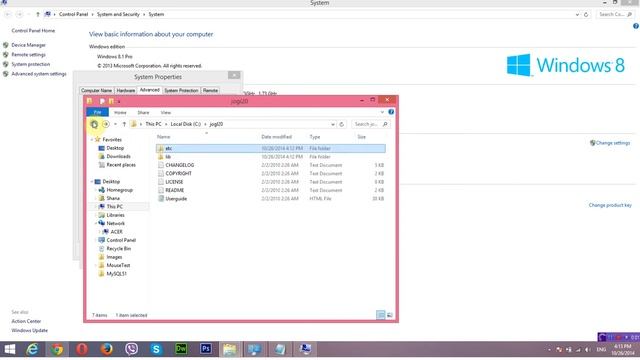Switch to Computer Name tab in System Properties
This screenshot has width=640, height=360.
[96, 91]
